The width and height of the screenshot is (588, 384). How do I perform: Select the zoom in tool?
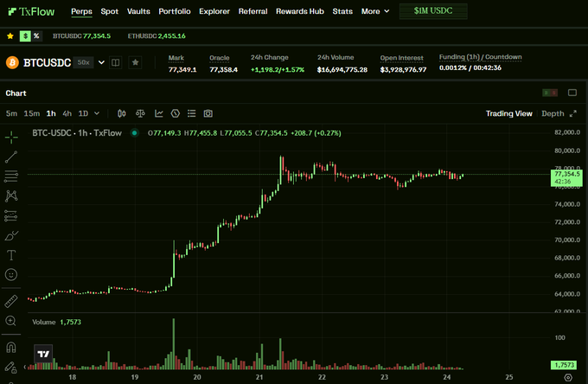11,321
